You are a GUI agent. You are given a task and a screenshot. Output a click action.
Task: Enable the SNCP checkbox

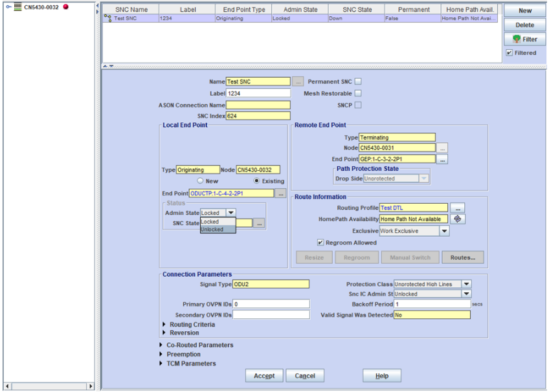358,105
